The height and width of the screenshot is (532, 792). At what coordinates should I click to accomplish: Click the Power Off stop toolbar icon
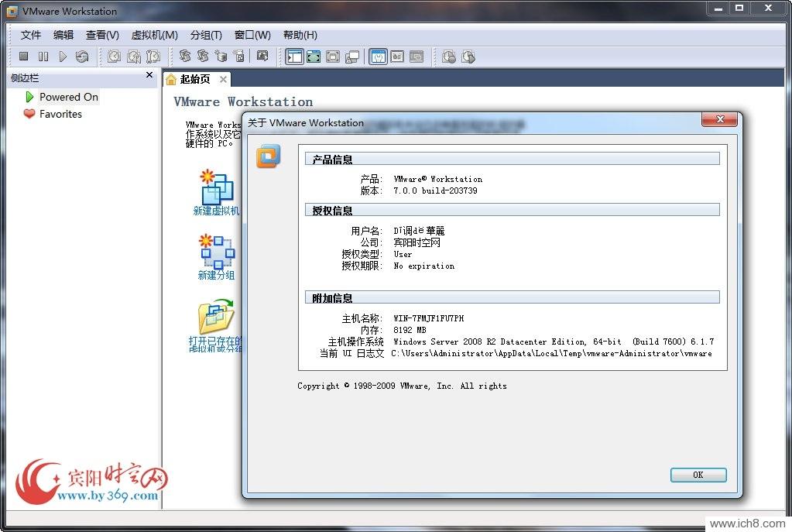pos(24,57)
